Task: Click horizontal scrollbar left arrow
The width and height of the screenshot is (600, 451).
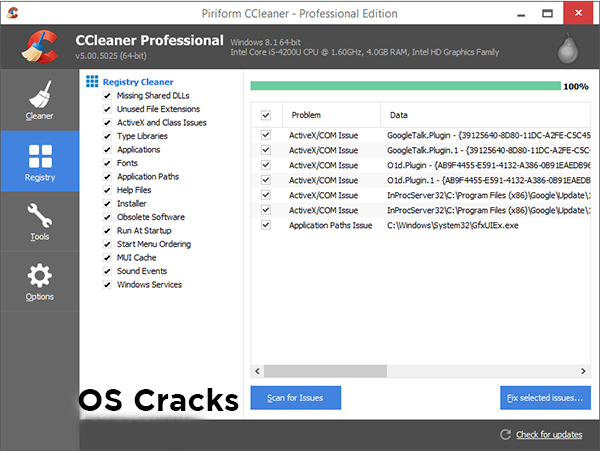Action: pos(258,371)
